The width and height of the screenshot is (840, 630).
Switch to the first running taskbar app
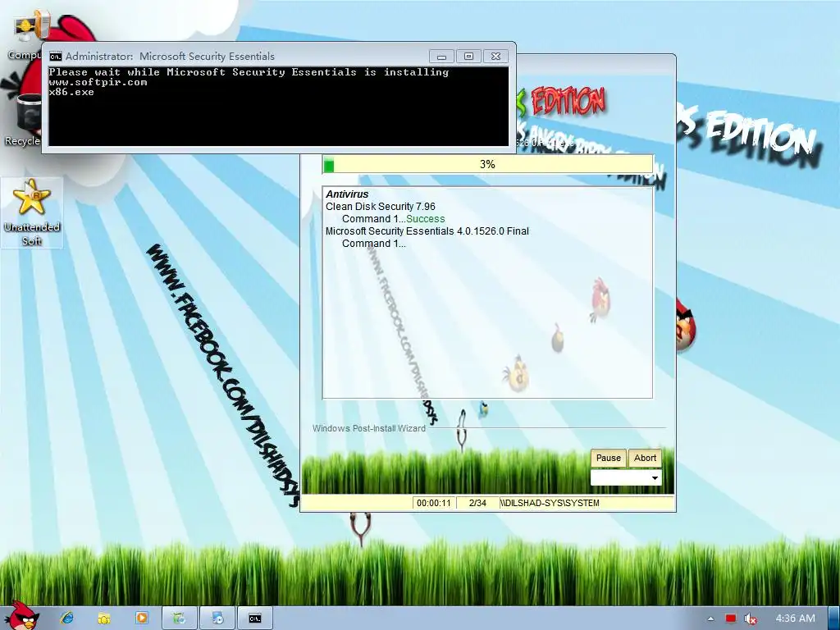[180, 619]
